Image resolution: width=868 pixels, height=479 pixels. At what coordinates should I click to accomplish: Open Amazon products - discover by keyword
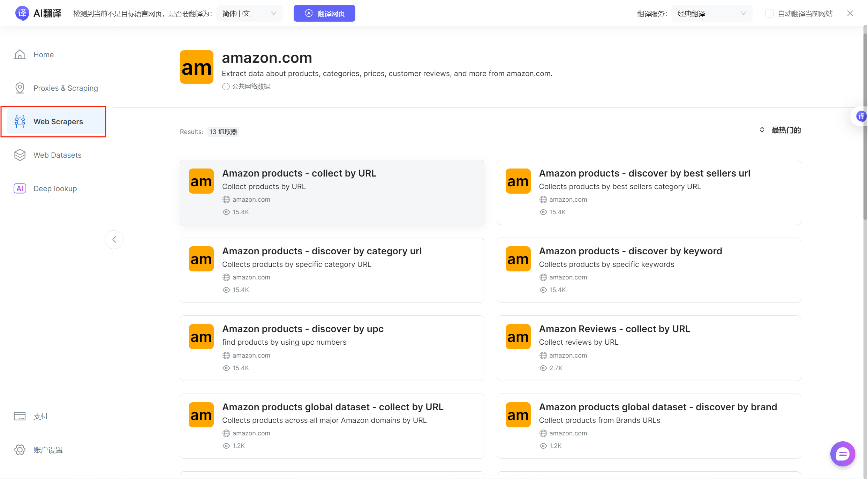[649, 270]
